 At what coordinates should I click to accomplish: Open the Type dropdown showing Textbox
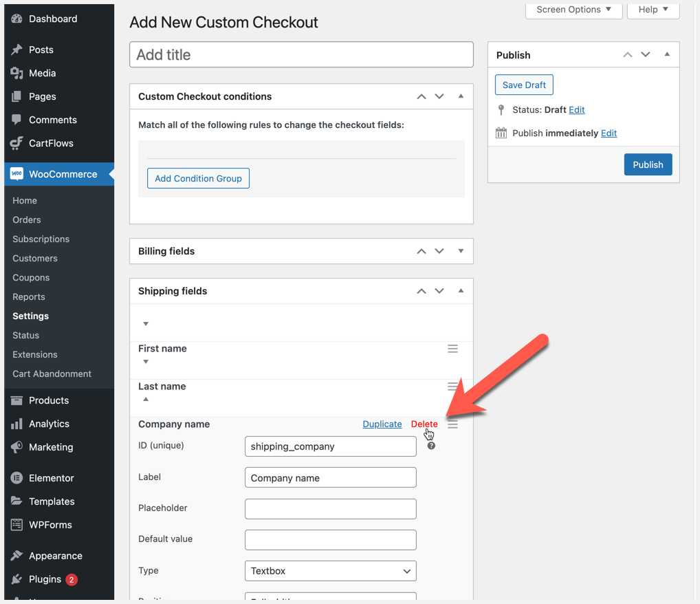(330, 571)
